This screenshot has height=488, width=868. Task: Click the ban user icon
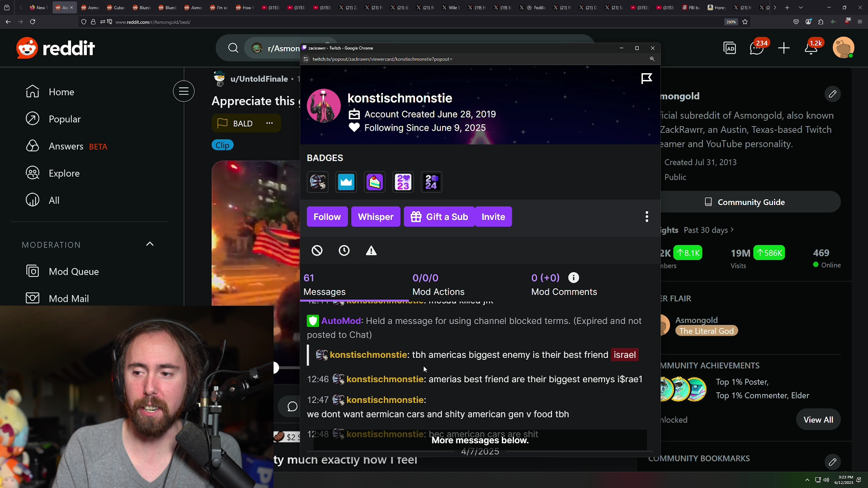coord(317,251)
